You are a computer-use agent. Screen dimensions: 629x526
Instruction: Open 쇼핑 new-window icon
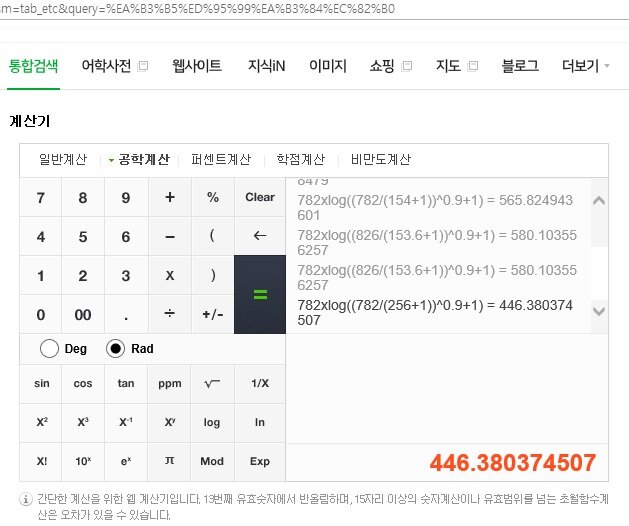407,66
